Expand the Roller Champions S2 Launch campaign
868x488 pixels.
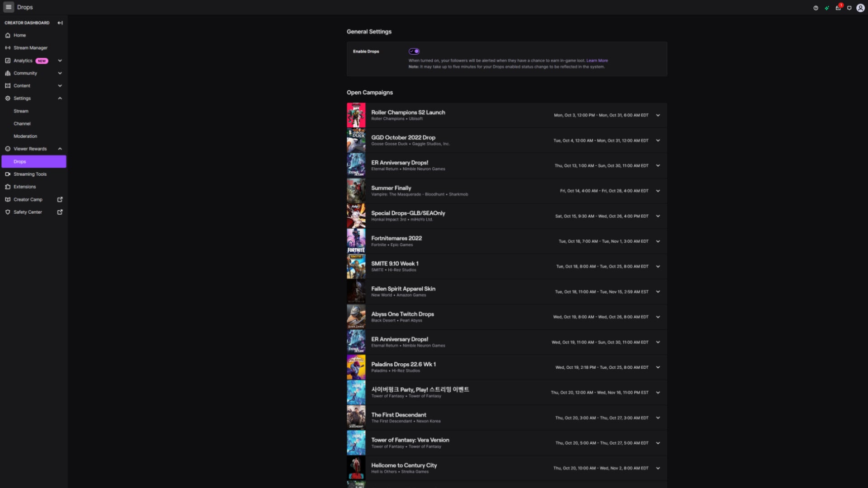pyautogui.click(x=658, y=115)
